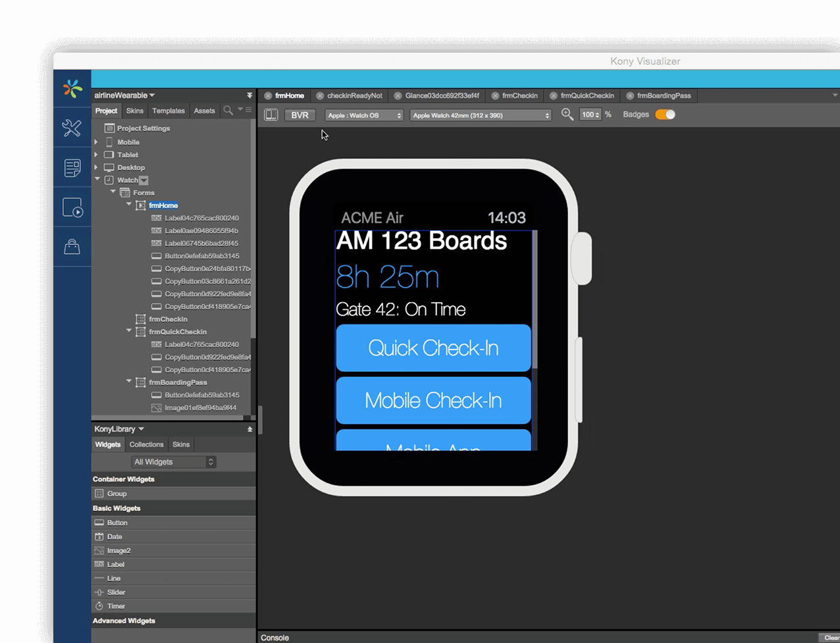Open the Console panel at the bottom
Viewport: 840px width, 643px height.
tap(275, 638)
